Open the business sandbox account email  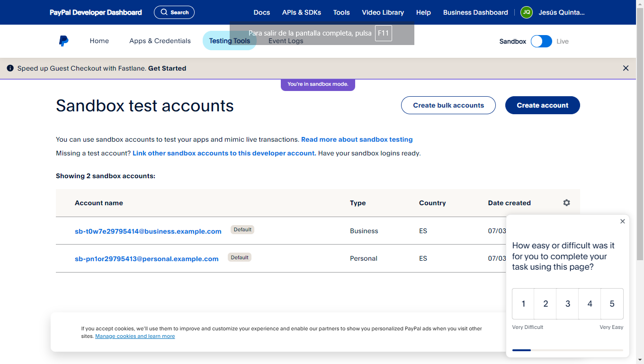(148, 231)
